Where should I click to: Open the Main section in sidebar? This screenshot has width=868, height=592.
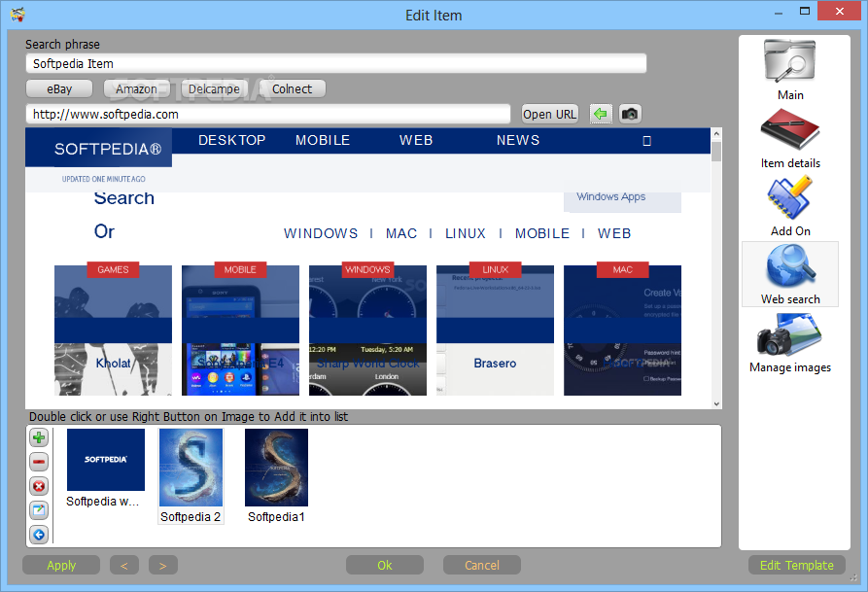(790, 70)
